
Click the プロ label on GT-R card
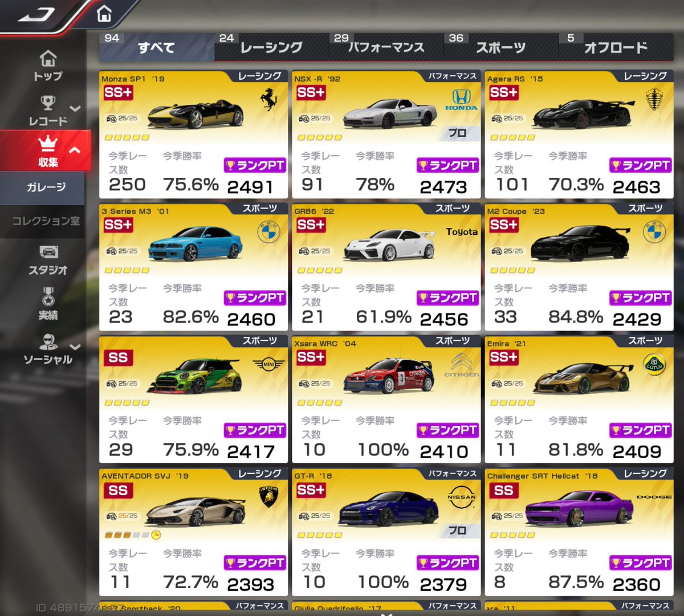[457, 531]
